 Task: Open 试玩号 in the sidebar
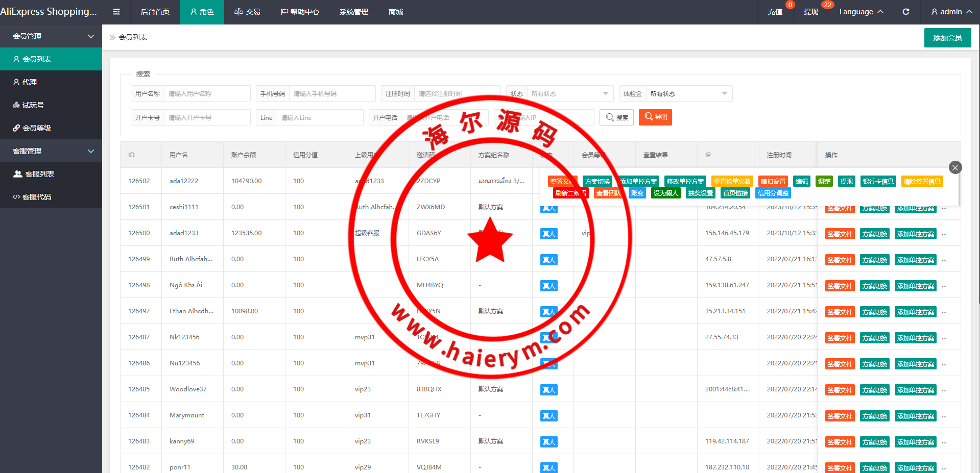(x=51, y=105)
